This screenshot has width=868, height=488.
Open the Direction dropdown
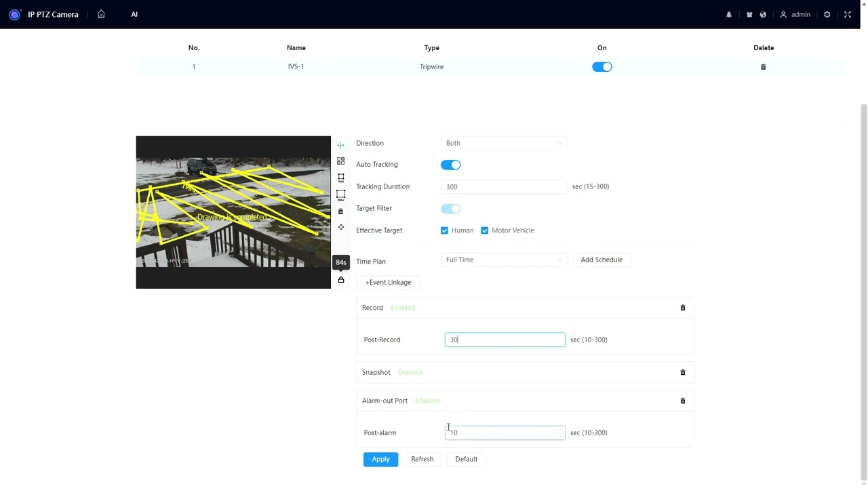point(504,143)
